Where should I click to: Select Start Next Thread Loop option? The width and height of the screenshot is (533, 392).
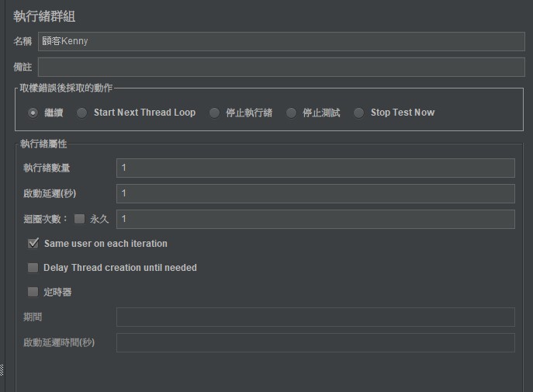[x=82, y=113]
